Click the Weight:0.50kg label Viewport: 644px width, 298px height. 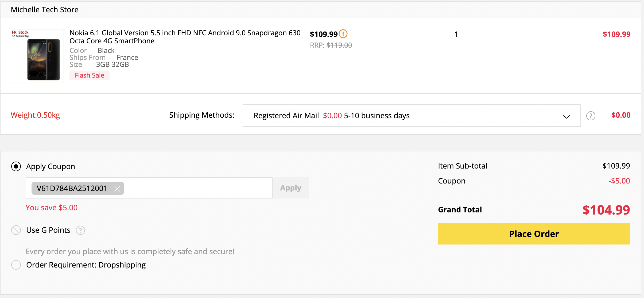35,115
